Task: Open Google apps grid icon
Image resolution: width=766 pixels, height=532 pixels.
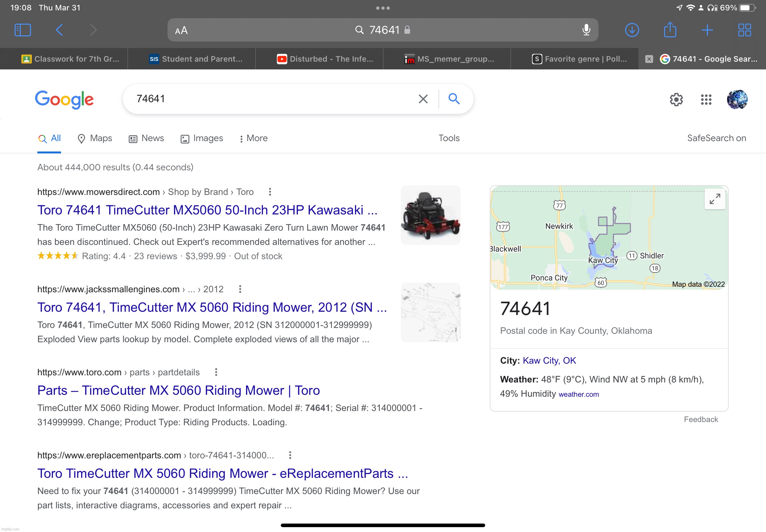Action: tap(706, 99)
